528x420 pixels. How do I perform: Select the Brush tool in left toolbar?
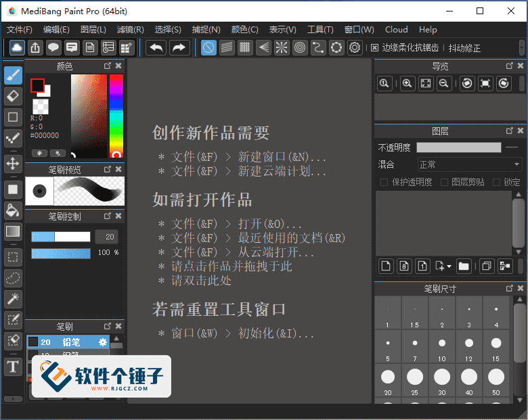[13, 75]
